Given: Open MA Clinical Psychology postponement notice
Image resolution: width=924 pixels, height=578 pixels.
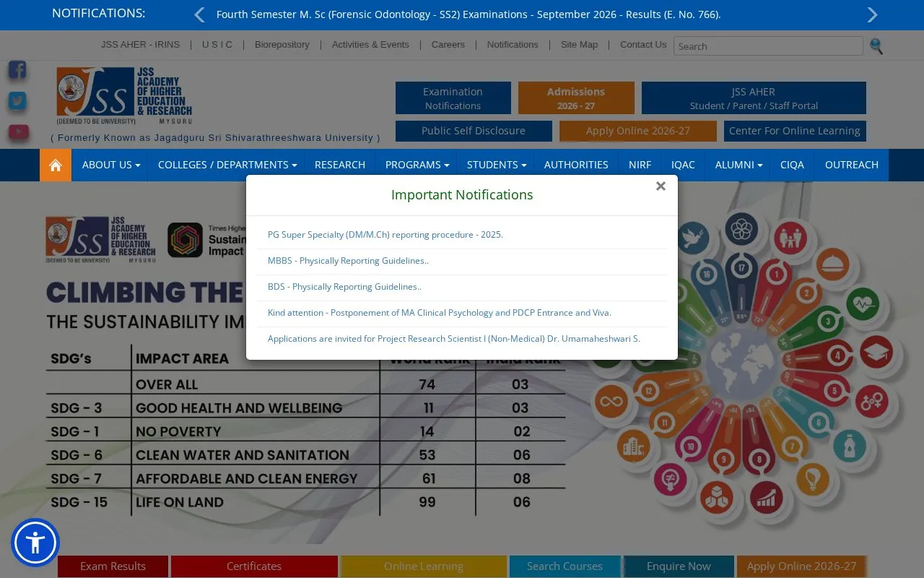Looking at the screenshot, I should coord(440,313).
